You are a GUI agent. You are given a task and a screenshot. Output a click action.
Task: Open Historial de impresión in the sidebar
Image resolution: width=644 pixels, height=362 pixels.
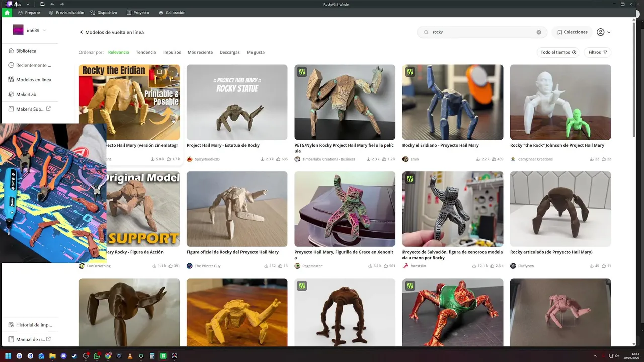(30, 325)
